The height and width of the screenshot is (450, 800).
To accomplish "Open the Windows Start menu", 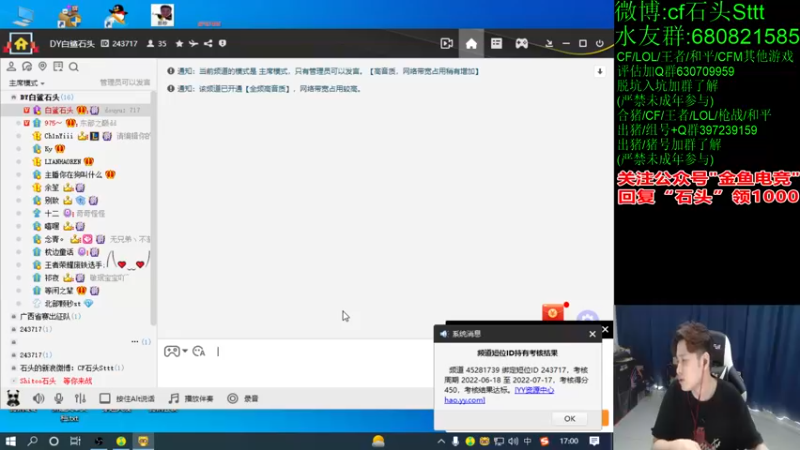I will [x=10, y=441].
